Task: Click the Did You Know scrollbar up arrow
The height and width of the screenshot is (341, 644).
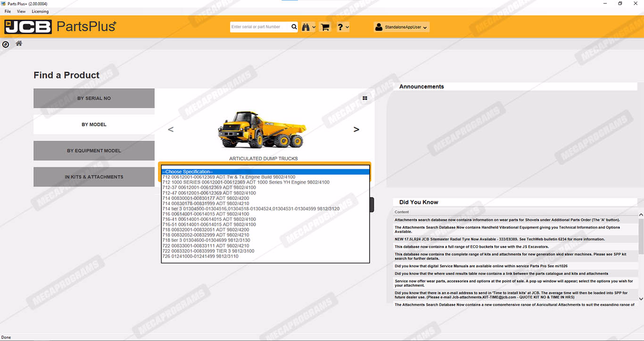Action: (641, 215)
